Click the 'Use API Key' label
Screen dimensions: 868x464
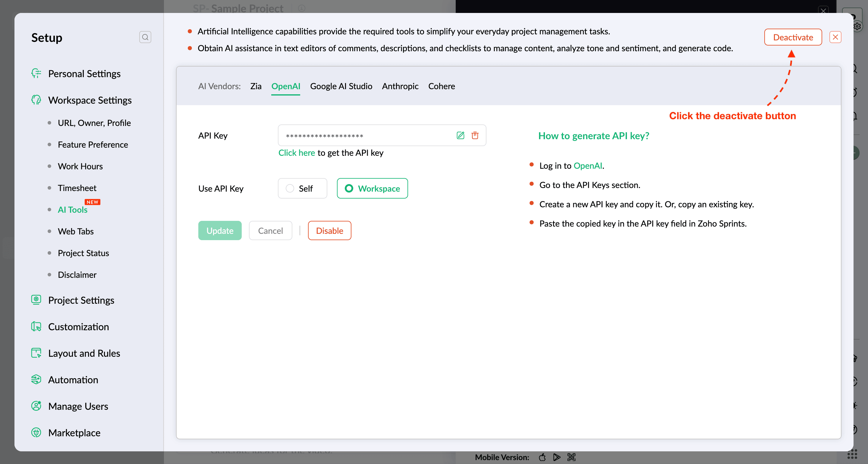pyautogui.click(x=221, y=188)
